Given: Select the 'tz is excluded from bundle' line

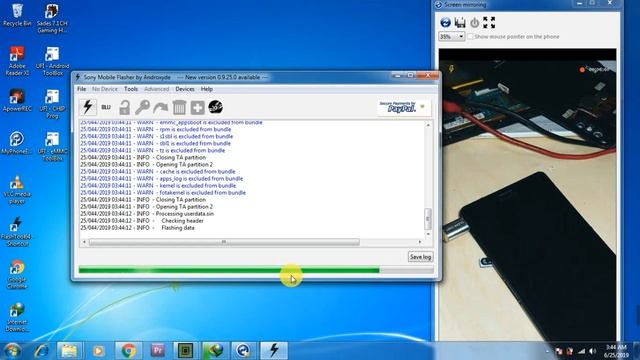Looking at the screenshot, I should [x=152, y=150].
